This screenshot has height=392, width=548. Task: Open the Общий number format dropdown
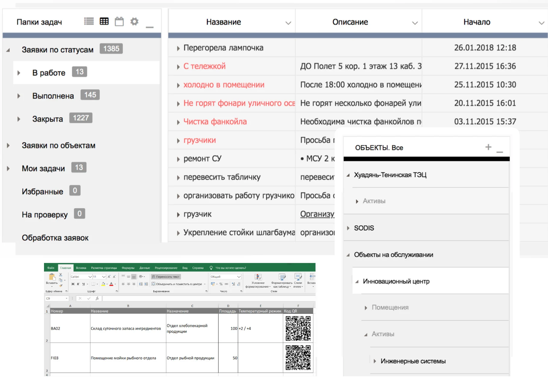pos(239,277)
